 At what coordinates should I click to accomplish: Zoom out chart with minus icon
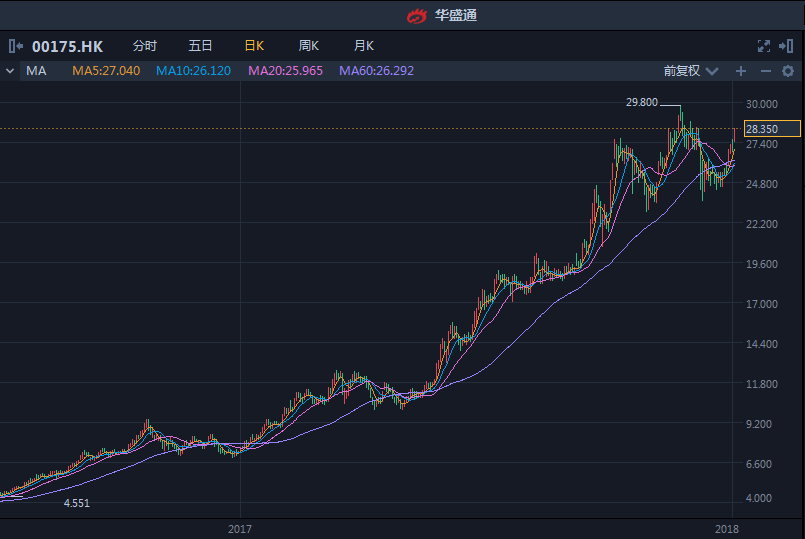(765, 71)
